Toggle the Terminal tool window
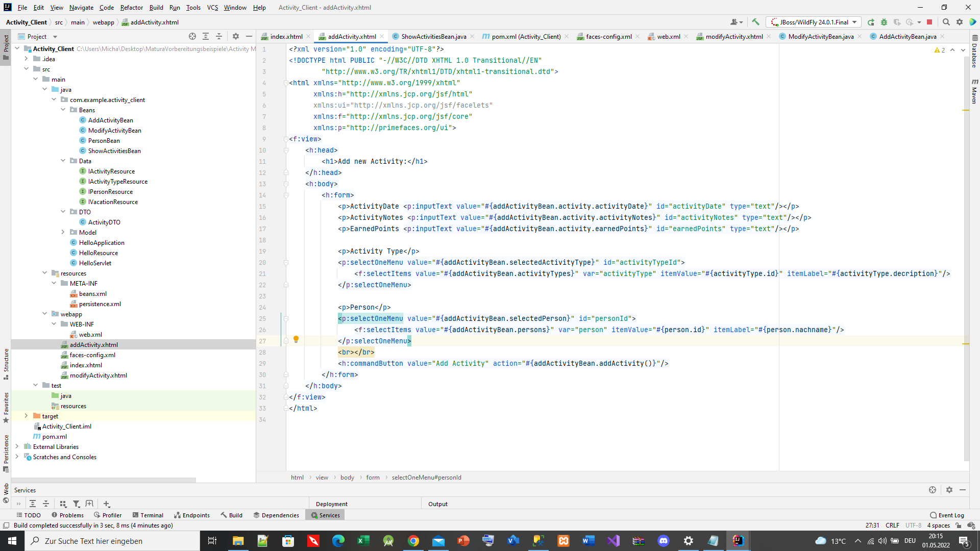 (x=148, y=515)
